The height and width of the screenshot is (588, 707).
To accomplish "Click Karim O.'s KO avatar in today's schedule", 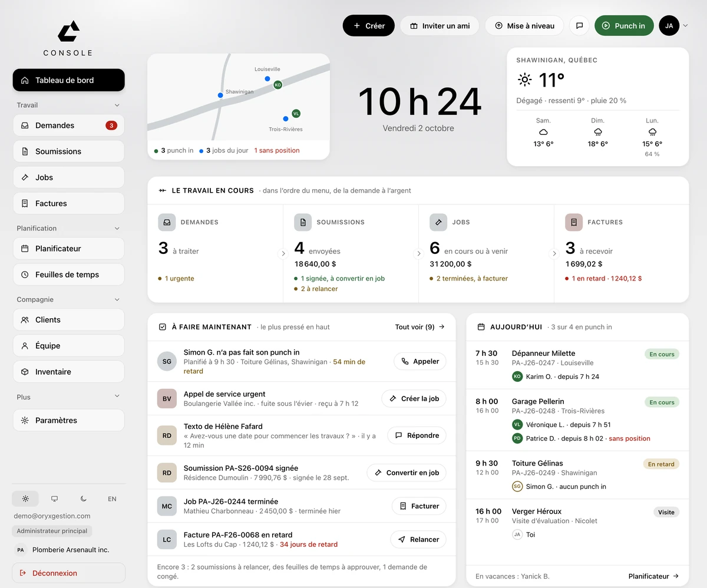I will [x=517, y=376].
